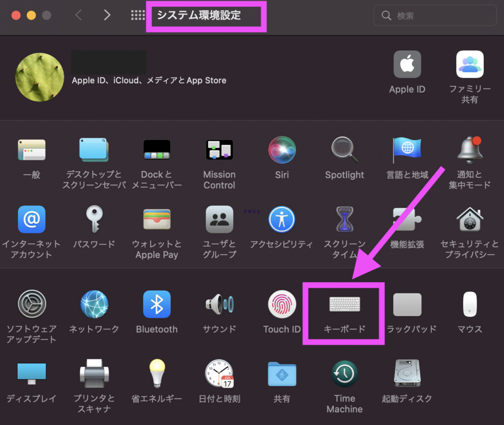
Task: Open Apple ID settings icon
Action: tap(407, 64)
